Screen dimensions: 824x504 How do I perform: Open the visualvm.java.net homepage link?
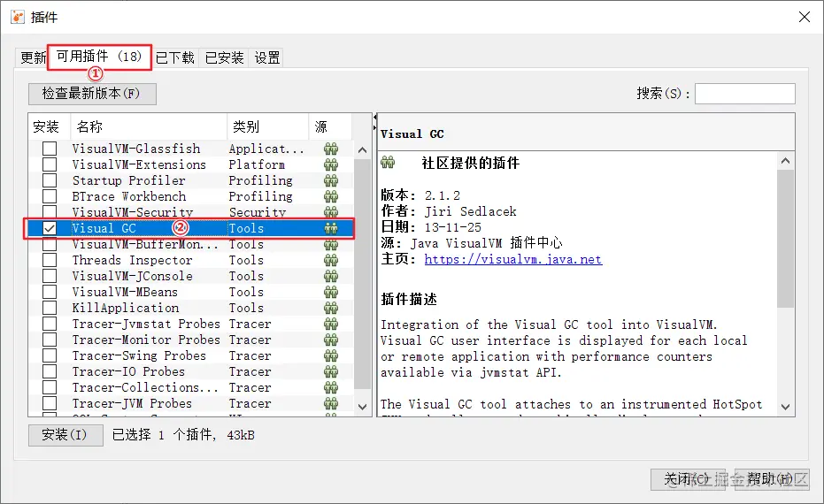[513, 259]
